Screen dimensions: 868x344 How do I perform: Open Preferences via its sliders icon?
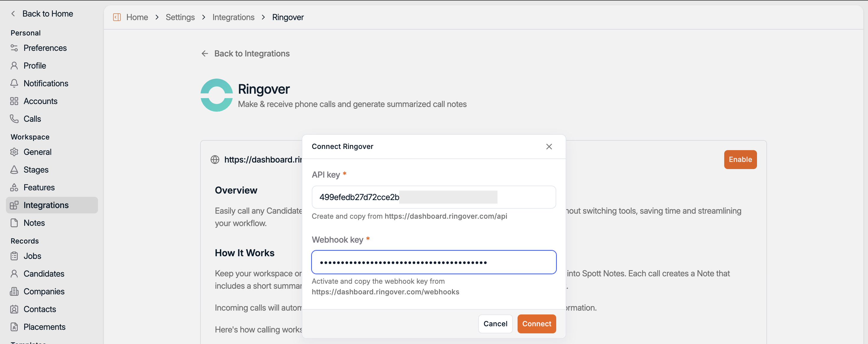14,48
